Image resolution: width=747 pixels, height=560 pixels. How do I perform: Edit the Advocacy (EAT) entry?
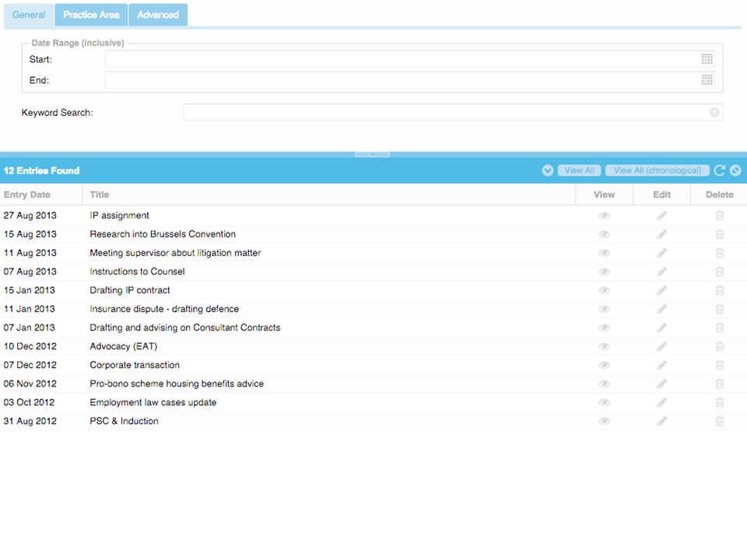point(661,346)
